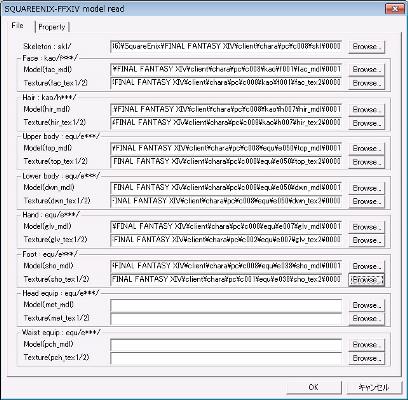Browse for the Face Texture(fac_tex1/2) file
The width and height of the screenshot is (408, 400).
coord(366,83)
